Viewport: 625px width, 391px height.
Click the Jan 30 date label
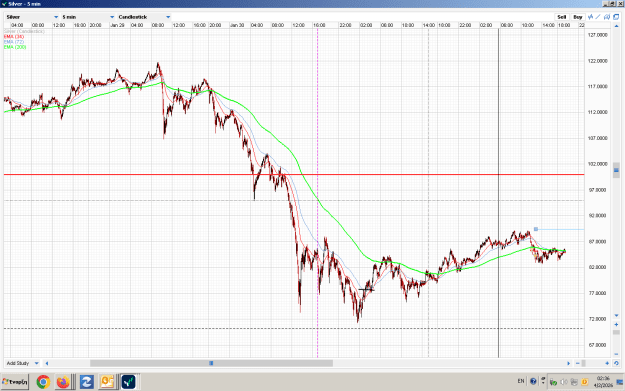[x=237, y=25]
